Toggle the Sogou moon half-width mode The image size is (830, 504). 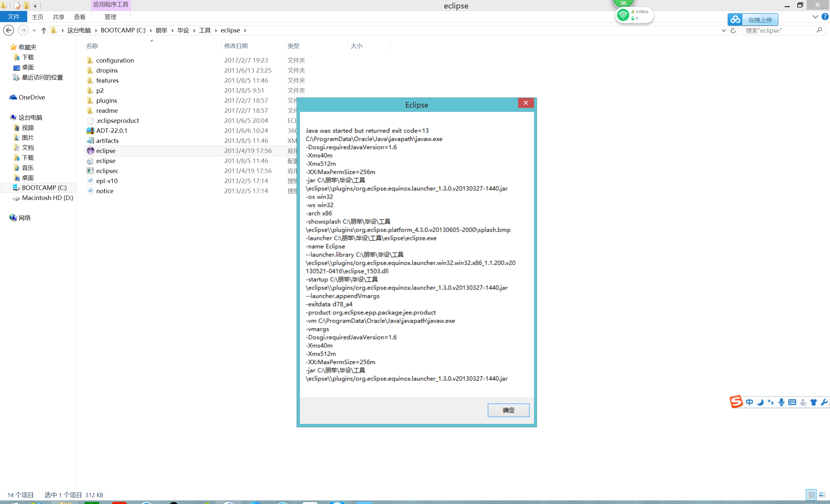pyautogui.click(x=760, y=402)
